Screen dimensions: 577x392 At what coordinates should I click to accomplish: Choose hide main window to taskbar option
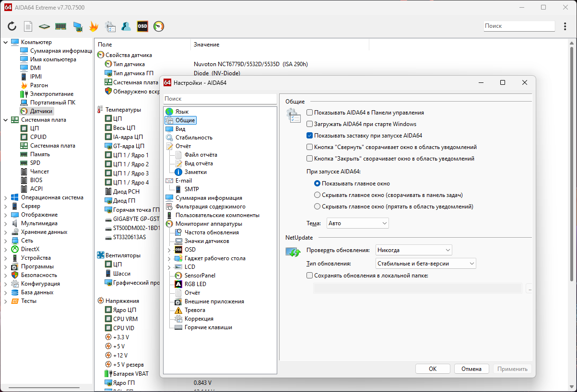click(317, 195)
